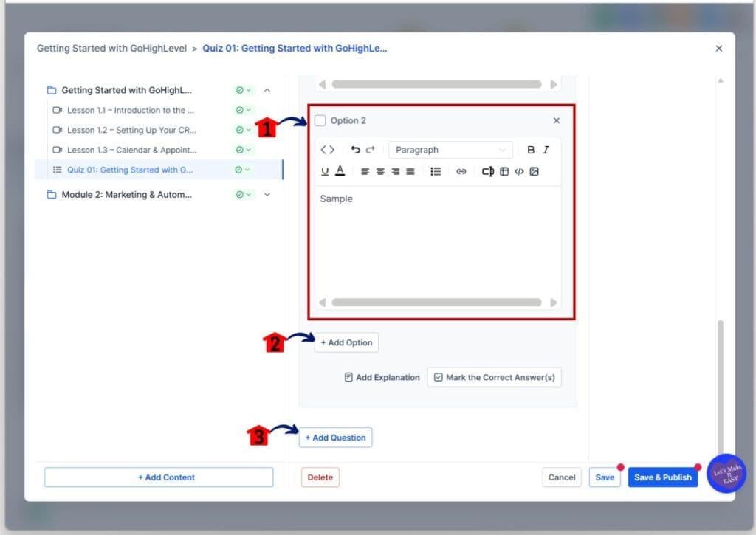Click the upper editor horizontal scrollbar
The width and height of the screenshot is (756, 535).
[x=437, y=84]
